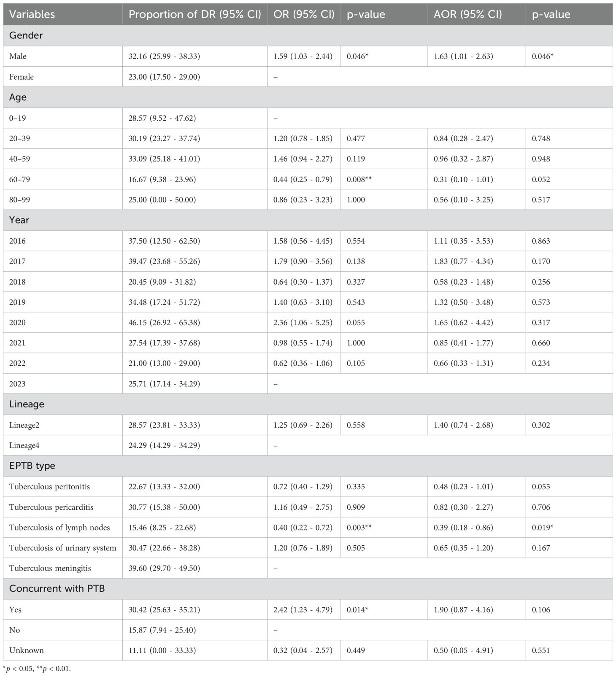This screenshot has height=676, width=616.
Task: Select the 2020 year row label
Action: pyautogui.click(x=17, y=323)
